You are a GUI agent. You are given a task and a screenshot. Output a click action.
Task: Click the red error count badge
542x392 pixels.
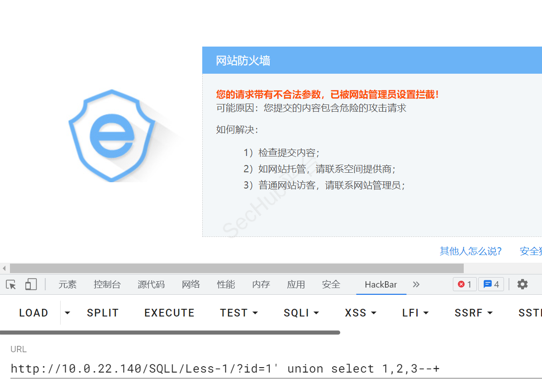coord(465,284)
